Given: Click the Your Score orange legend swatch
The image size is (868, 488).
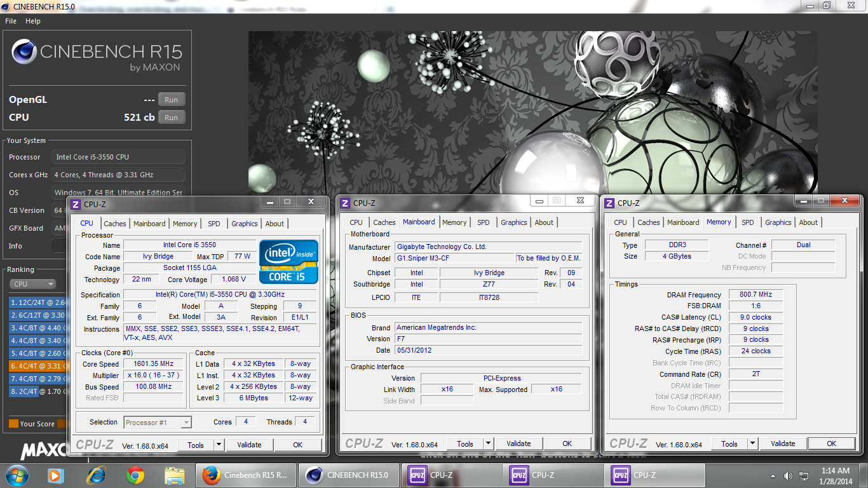Looking at the screenshot, I should [x=13, y=424].
